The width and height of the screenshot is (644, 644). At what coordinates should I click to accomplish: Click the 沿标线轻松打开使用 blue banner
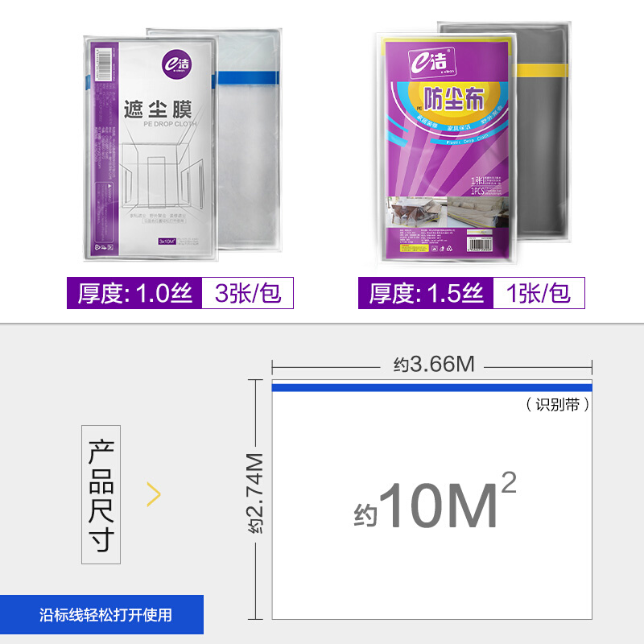pyautogui.click(x=101, y=615)
